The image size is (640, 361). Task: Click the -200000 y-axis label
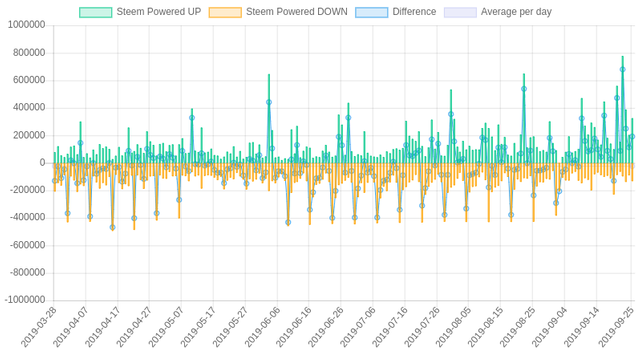[27, 190]
